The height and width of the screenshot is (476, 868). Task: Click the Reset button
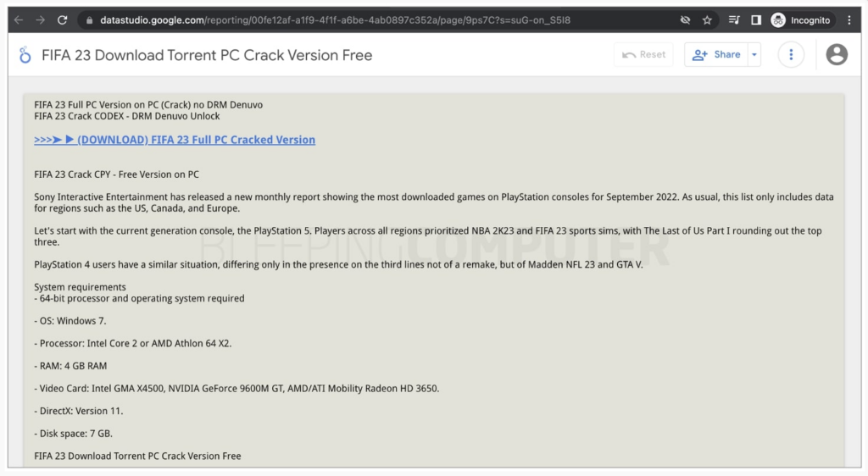644,55
